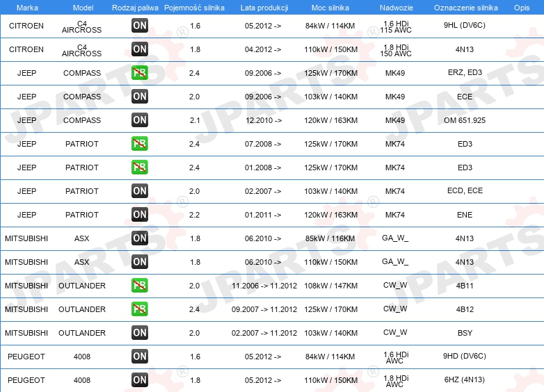
Task: Click the Nadwozie column header
Action: point(397,8)
